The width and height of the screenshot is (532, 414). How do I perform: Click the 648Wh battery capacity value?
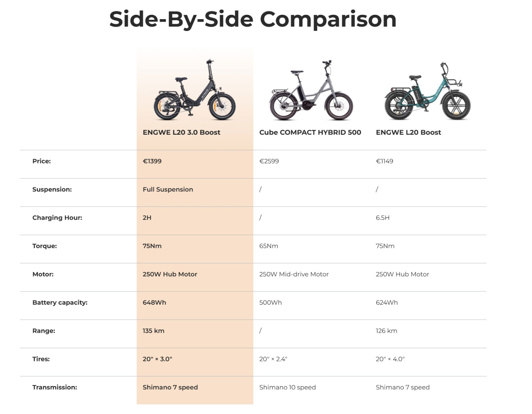pos(154,303)
